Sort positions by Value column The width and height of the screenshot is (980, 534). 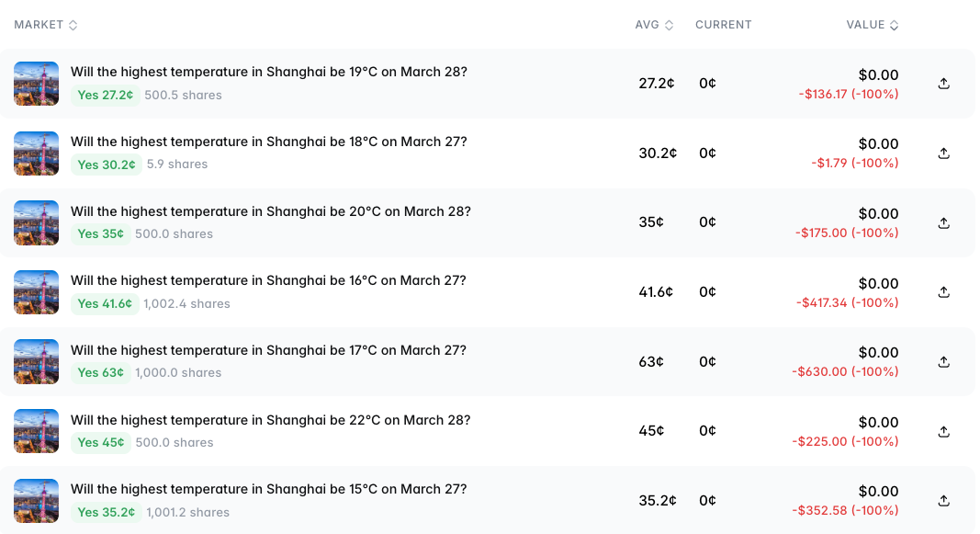click(872, 25)
